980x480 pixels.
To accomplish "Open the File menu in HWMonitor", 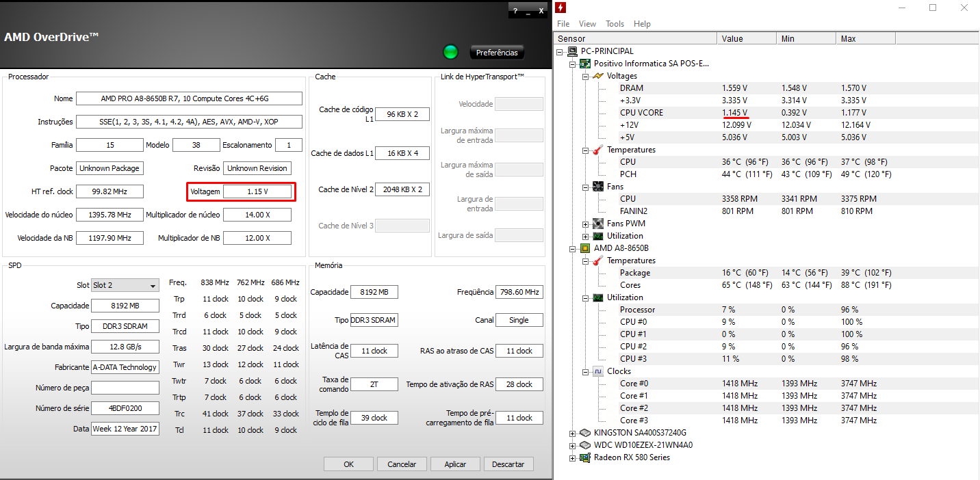I will coord(563,24).
